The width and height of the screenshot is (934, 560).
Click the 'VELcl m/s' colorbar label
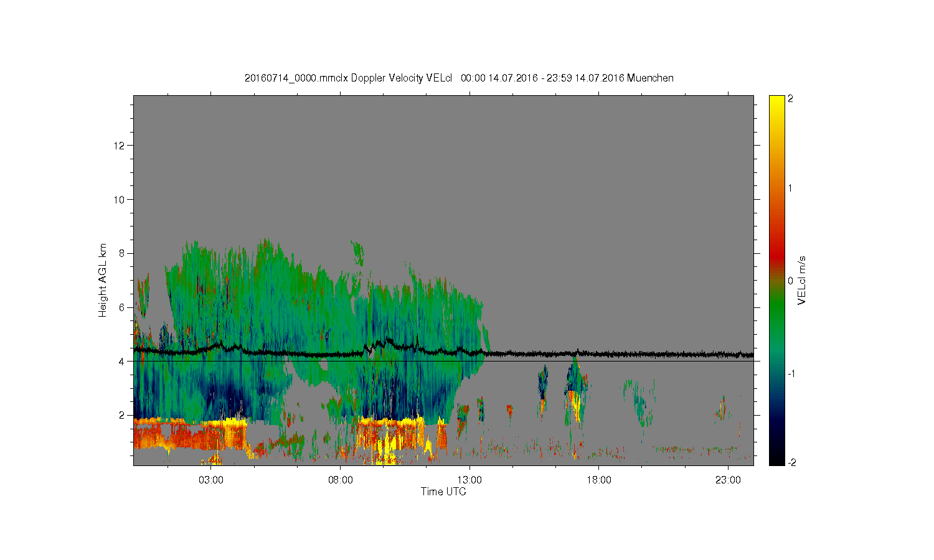(802, 280)
